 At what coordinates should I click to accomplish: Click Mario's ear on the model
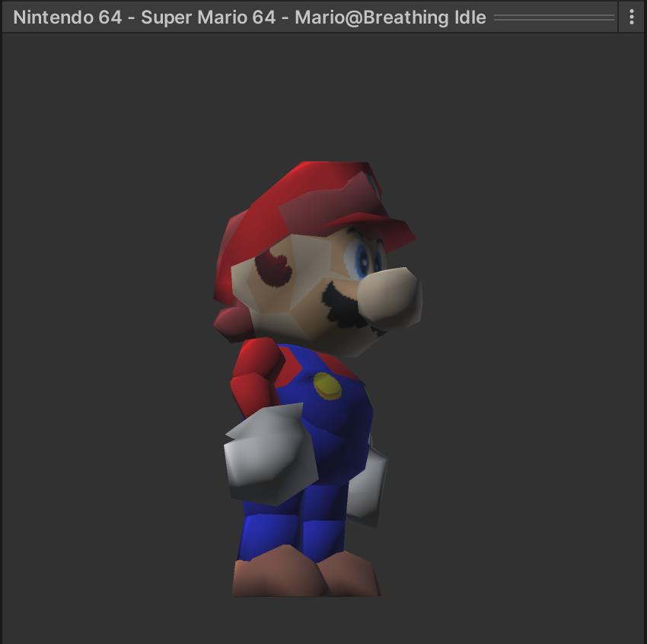click(x=273, y=266)
